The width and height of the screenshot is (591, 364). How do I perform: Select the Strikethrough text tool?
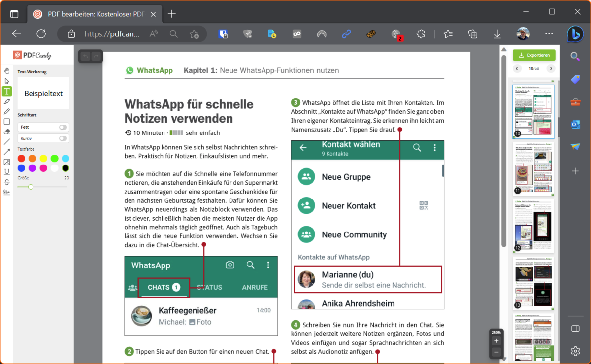[7, 182]
